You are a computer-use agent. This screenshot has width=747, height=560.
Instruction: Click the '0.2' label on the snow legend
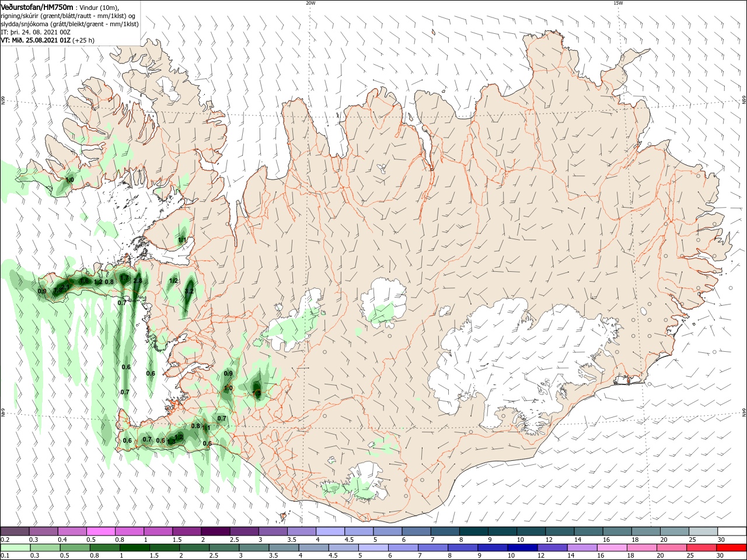5,540
